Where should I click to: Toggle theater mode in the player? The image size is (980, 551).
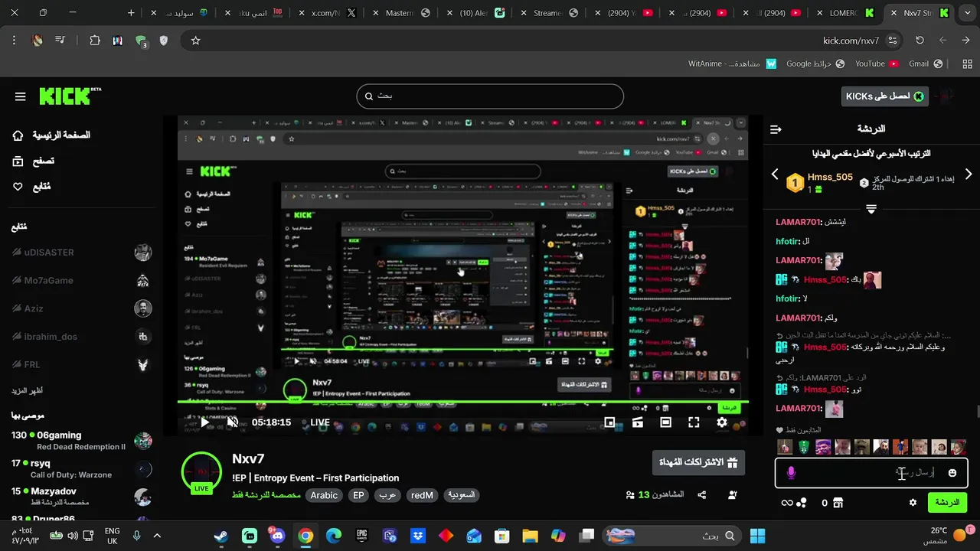click(x=666, y=422)
